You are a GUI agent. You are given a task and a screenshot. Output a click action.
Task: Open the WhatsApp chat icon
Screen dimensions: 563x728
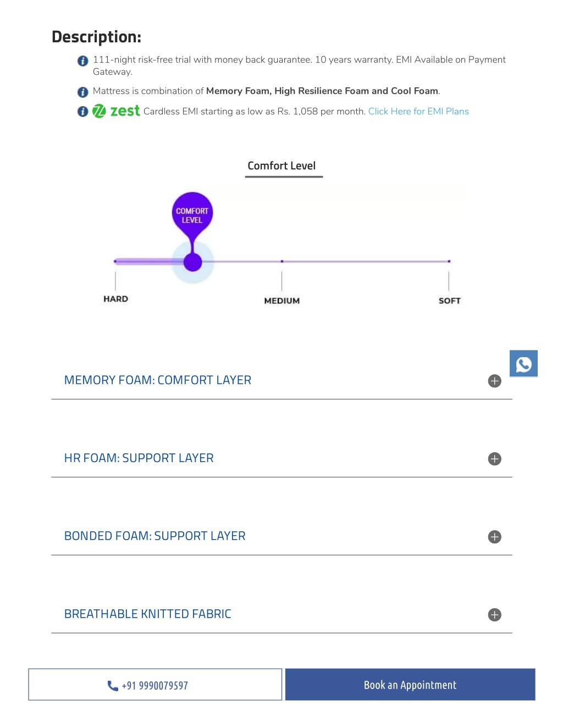point(523,364)
